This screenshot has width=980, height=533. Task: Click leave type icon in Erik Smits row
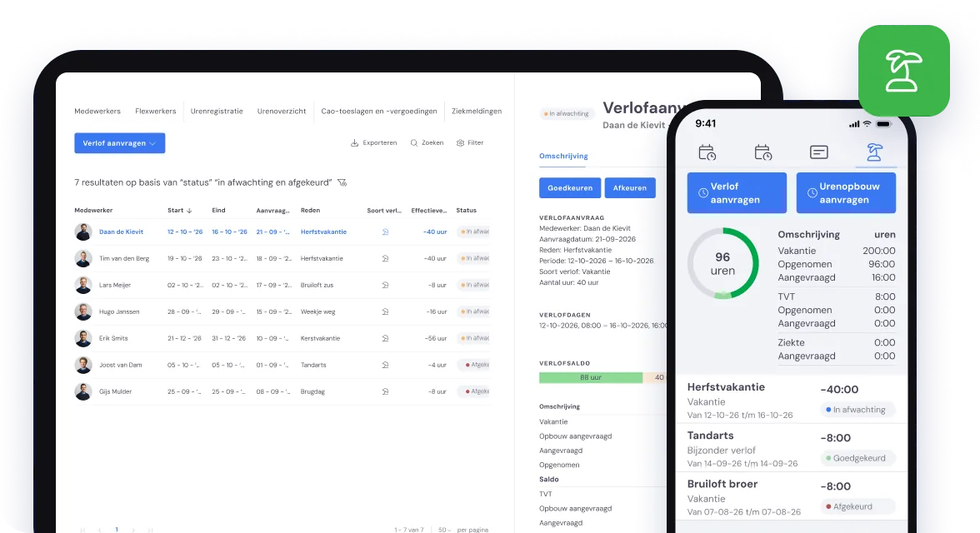pos(386,339)
